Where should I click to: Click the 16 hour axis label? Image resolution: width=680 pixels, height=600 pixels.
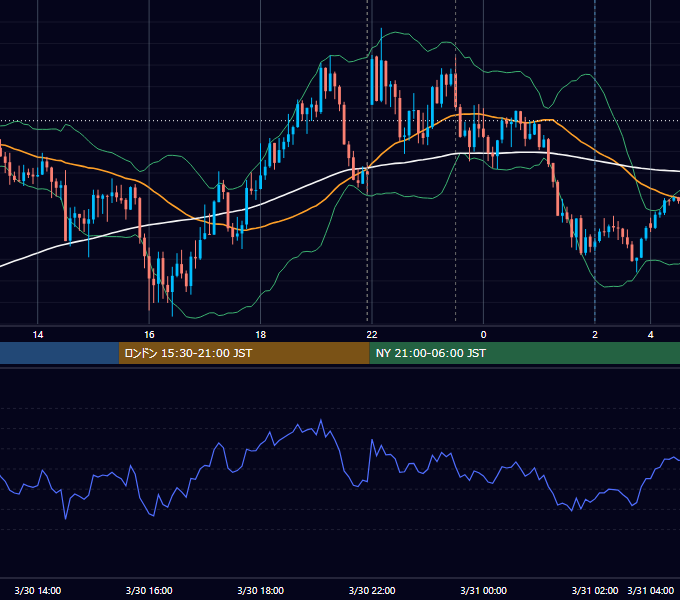coord(149,335)
